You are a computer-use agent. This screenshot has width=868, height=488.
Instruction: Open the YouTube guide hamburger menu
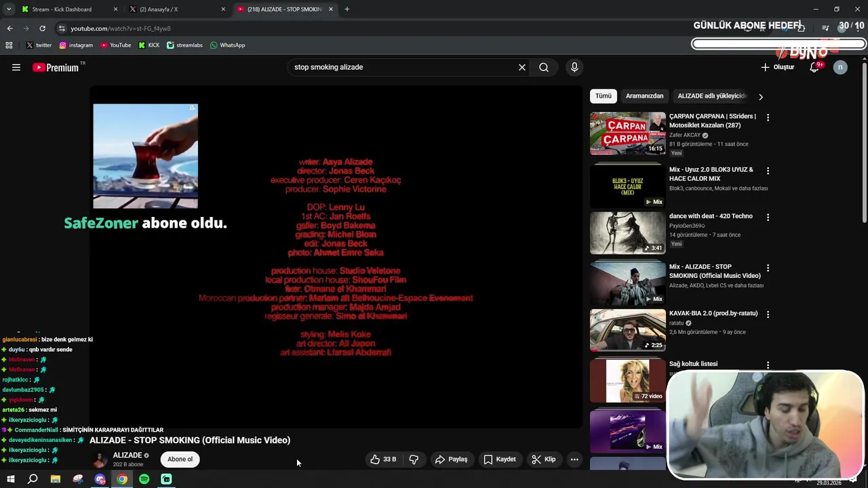coord(16,67)
